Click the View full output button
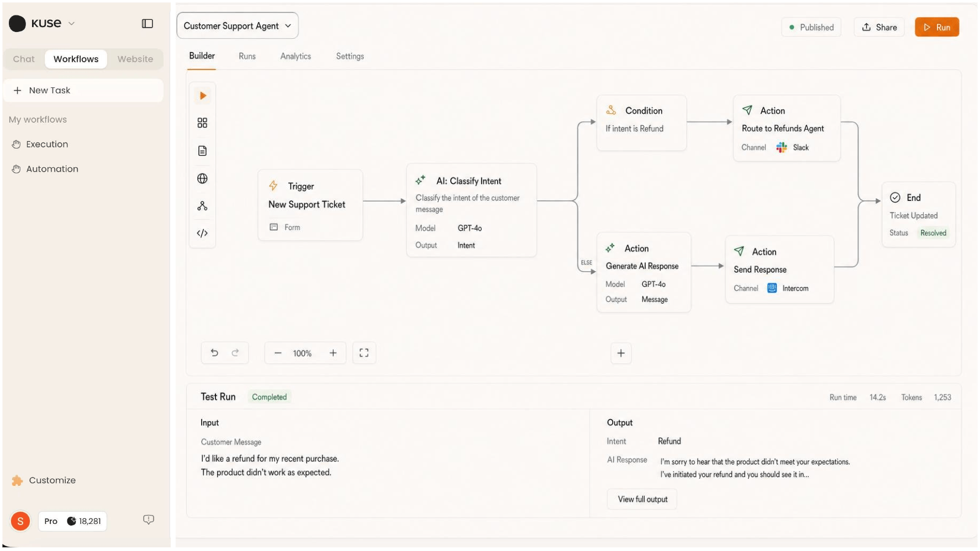The height and width of the screenshot is (551, 980). pyautogui.click(x=642, y=499)
